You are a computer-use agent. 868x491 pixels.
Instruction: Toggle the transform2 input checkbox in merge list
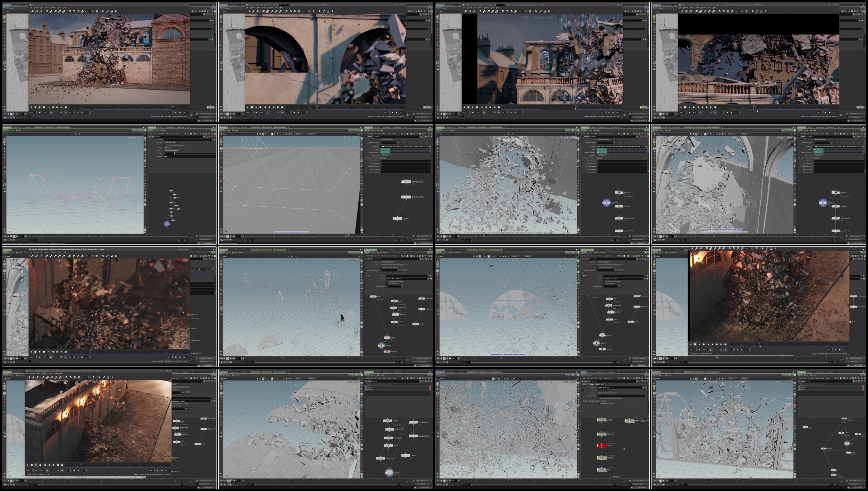point(366,390)
